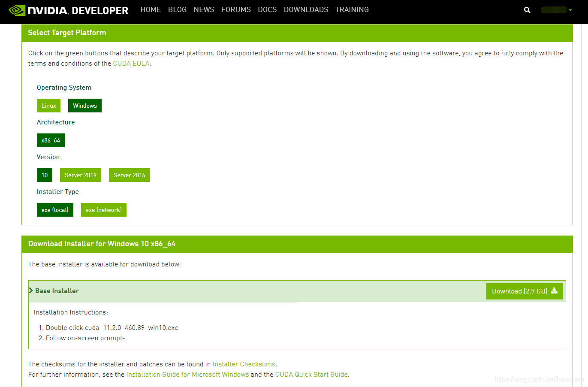Open the CUDA EULA link
The image size is (588, 387).
coord(131,63)
